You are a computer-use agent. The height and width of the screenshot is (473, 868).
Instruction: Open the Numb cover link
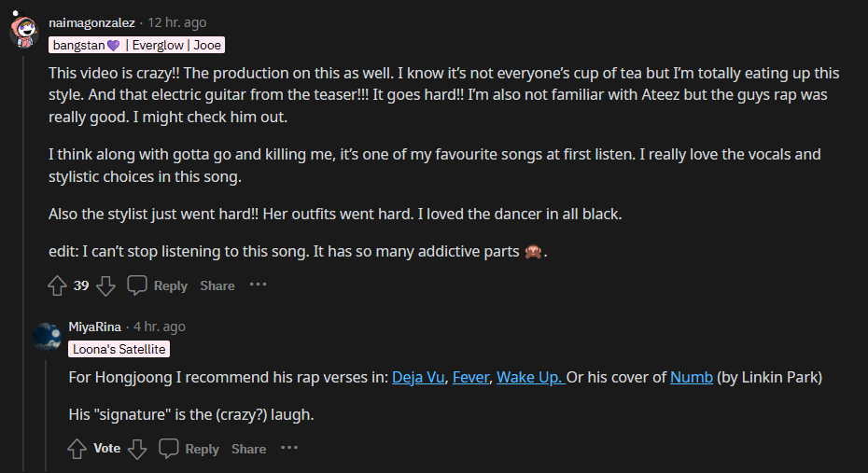click(x=692, y=378)
